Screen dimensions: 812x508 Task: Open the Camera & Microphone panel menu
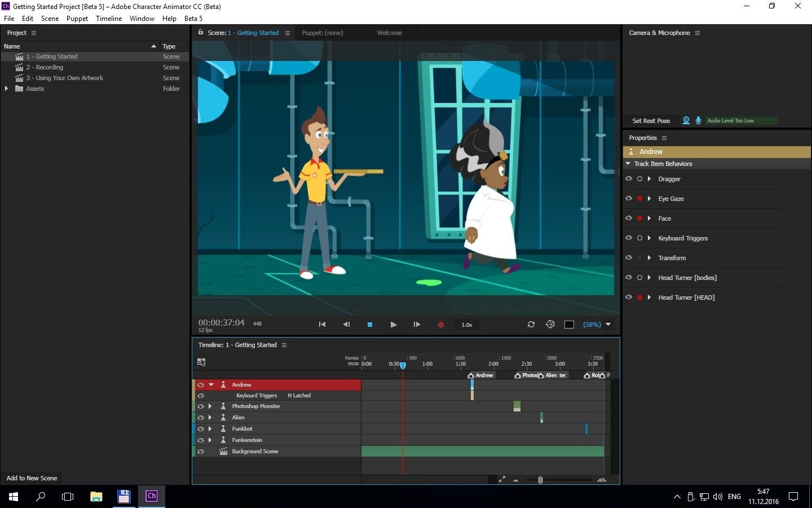click(x=698, y=33)
